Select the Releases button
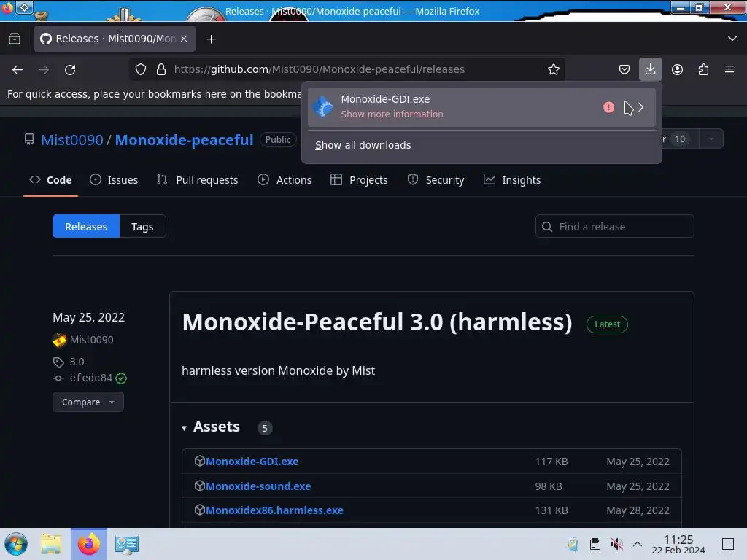Viewport: 747px width, 560px height. pyautogui.click(x=86, y=226)
